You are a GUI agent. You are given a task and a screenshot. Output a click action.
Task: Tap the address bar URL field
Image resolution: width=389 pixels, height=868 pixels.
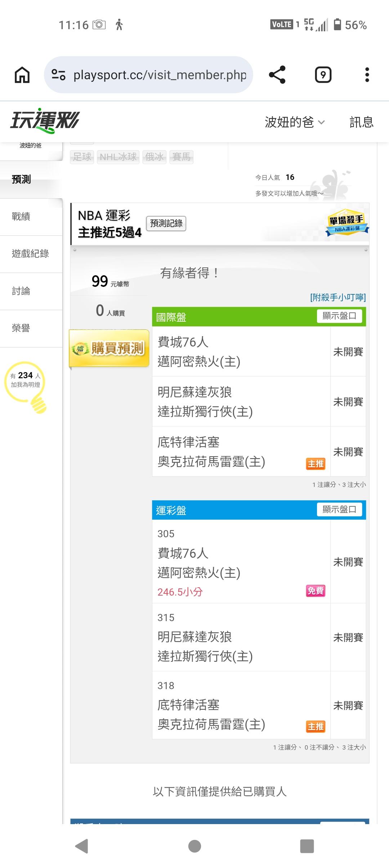(160, 75)
